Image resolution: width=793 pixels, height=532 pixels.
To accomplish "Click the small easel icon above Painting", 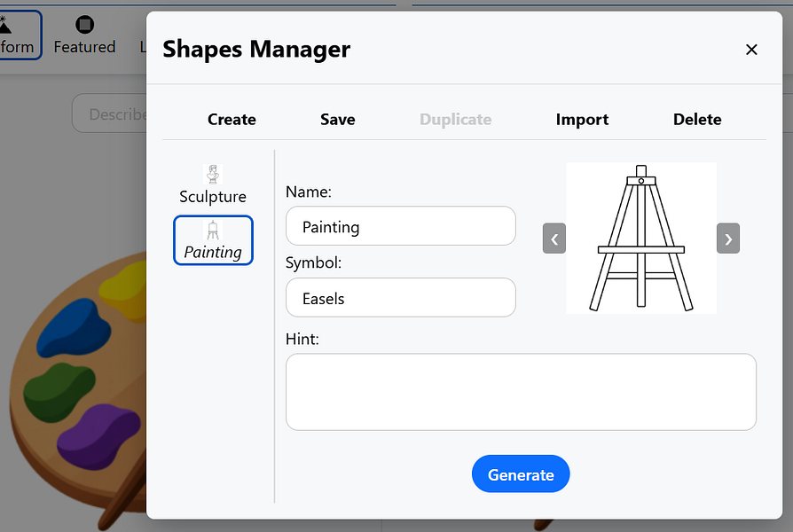I will [x=213, y=231].
